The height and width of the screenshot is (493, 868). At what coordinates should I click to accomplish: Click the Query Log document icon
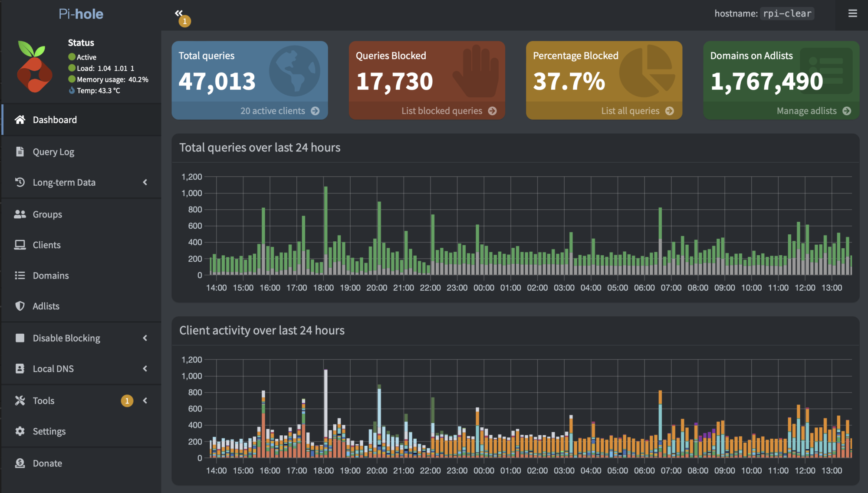click(20, 151)
